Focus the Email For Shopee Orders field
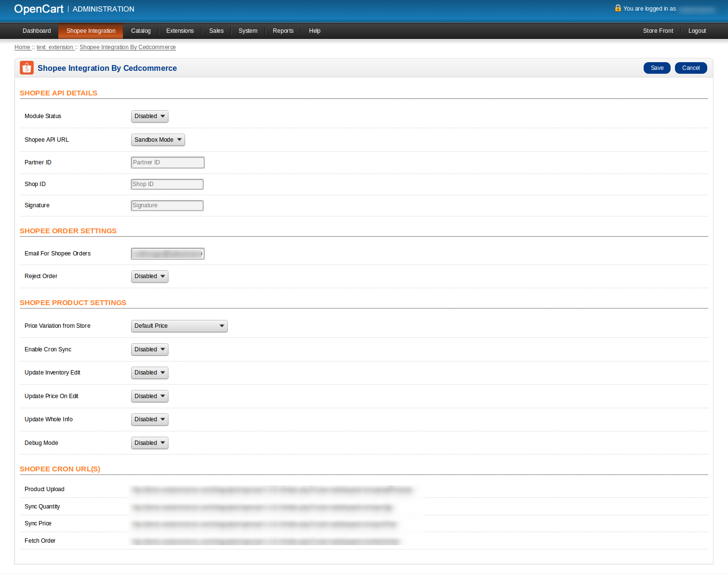Viewport: 728px width, 575px height. pos(167,254)
